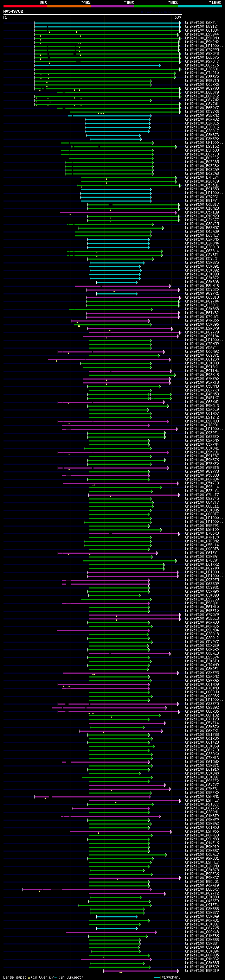Select the UniRef100_C7J2I0 label
This screenshot has width=225, height=980.
202,73
